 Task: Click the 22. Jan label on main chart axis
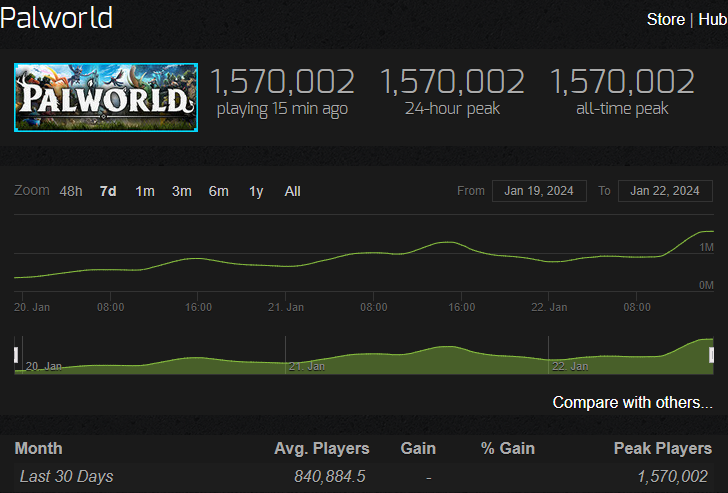coord(549,307)
